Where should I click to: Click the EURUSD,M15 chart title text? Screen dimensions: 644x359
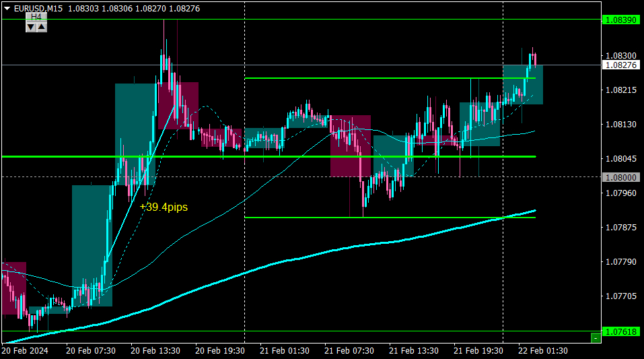38,9
